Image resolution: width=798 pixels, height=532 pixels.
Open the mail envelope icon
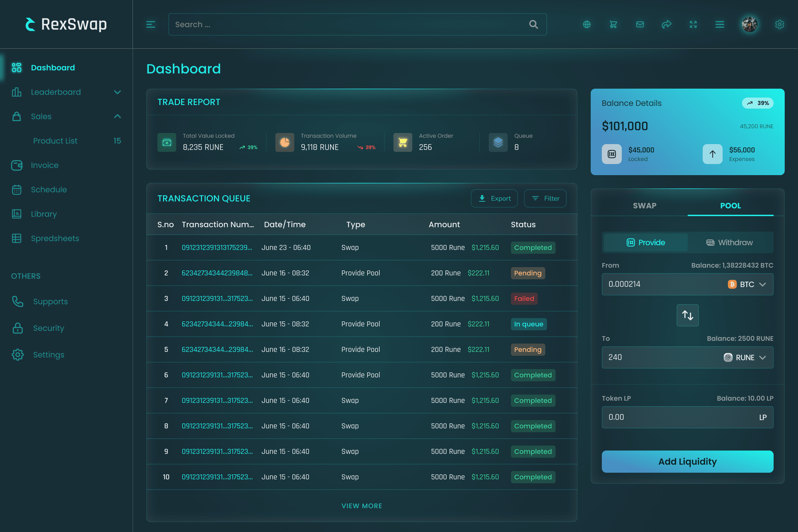[640, 24]
